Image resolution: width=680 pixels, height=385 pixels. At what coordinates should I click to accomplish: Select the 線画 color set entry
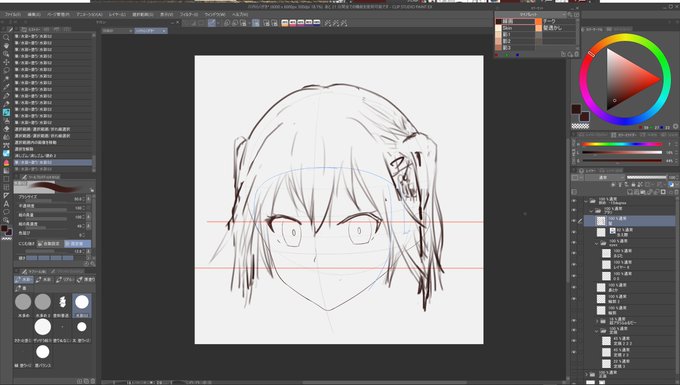click(515, 21)
